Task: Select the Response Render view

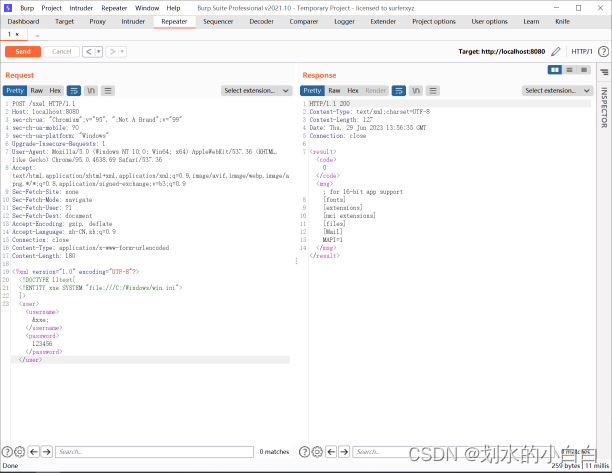Action: click(375, 91)
